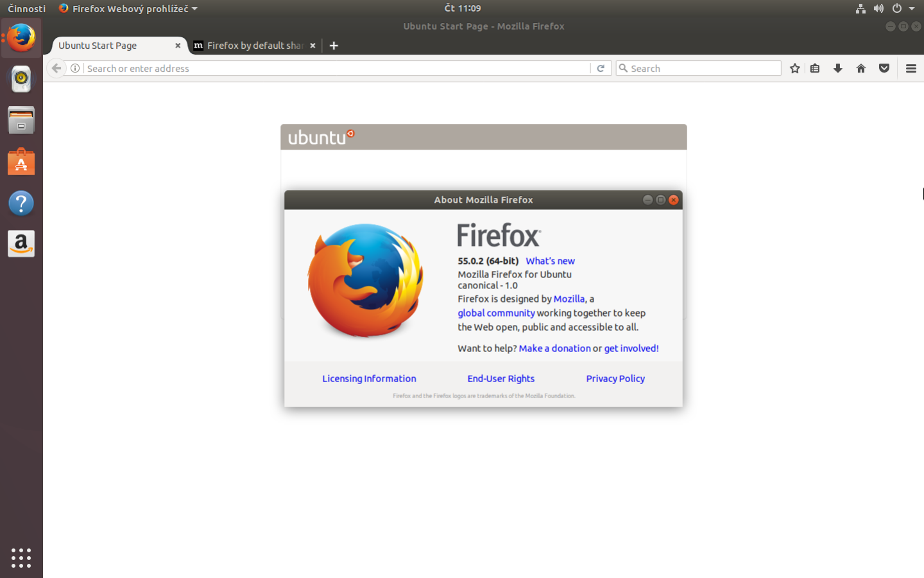Click the back navigation arrow

[56, 68]
